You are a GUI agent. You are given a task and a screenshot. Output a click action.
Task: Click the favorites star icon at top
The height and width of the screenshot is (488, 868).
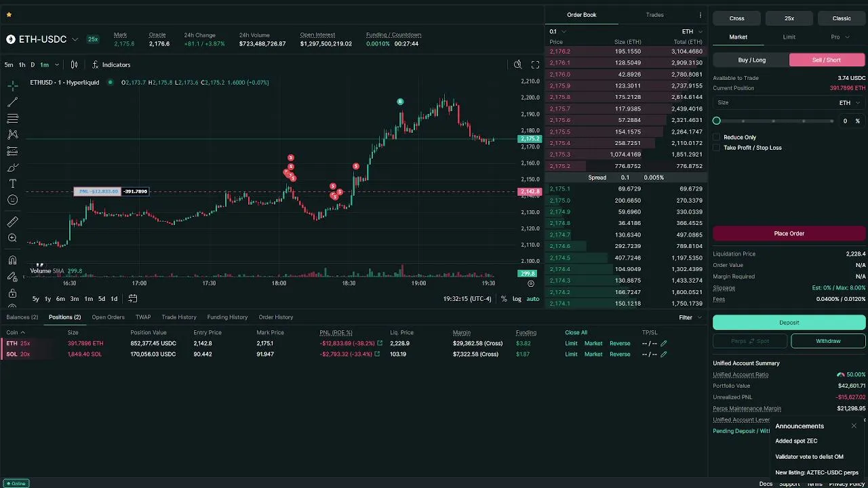tap(9, 14)
